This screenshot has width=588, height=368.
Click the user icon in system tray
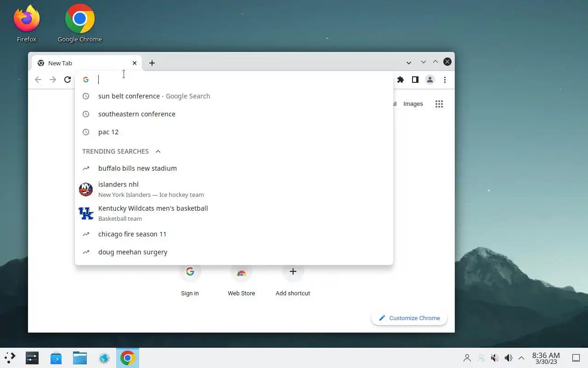467,358
